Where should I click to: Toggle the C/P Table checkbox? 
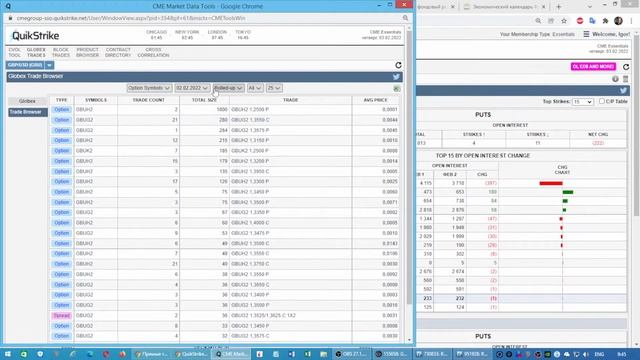coord(602,101)
